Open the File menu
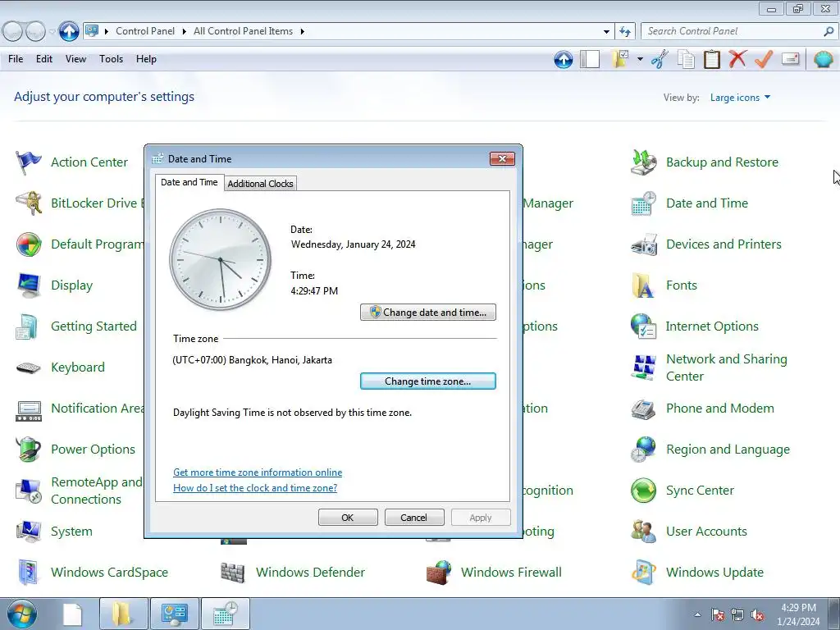This screenshot has height=630, width=840. coord(16,59)
